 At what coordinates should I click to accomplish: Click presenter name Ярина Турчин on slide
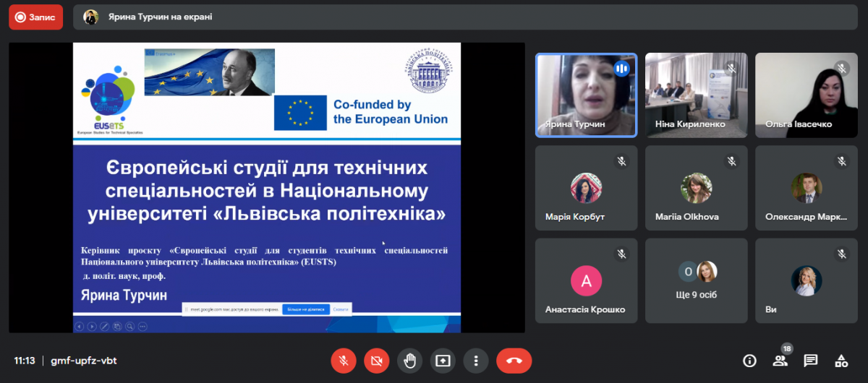(x=124, y=296)
